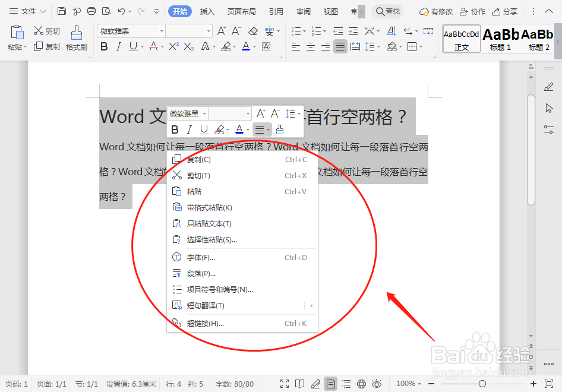This screenshot has width=562, height=392.
Task: Apply the 标题 1 style
Action: pos(500,39)
